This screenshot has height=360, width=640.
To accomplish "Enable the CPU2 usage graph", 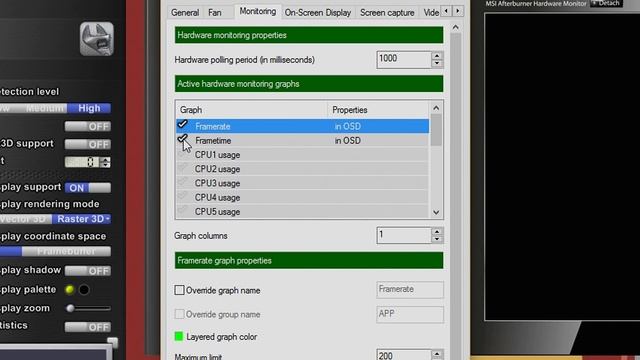I will click(182, 168).
